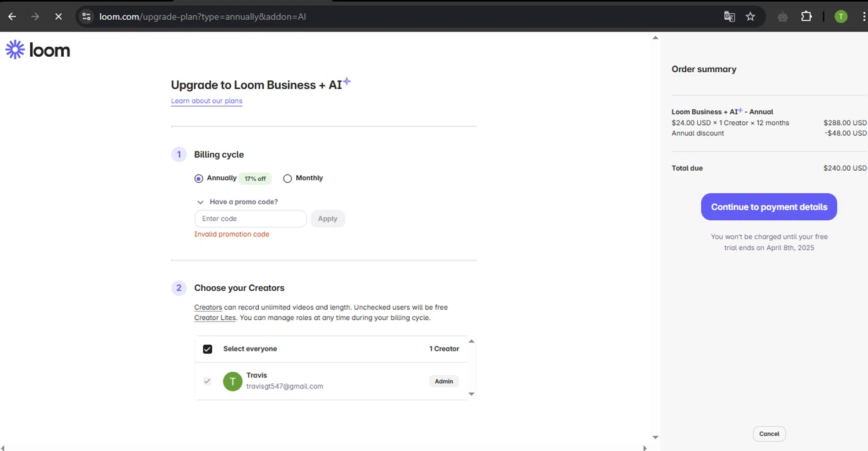Click Continue to payment details button
Screen dimensions: 868x451
pos(768,207)
